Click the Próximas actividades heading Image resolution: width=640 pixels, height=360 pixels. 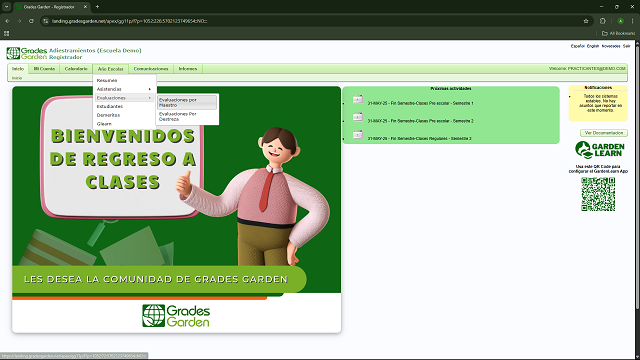click(451, 89)
